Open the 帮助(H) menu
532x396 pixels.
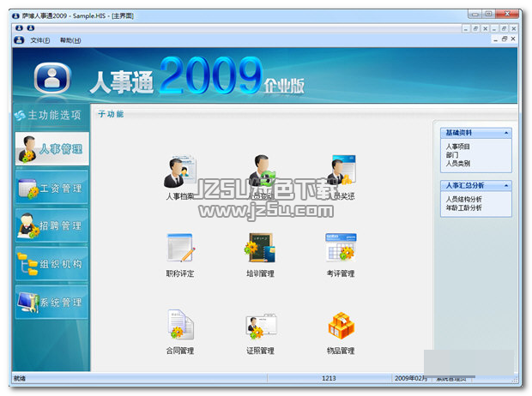point(70,40)
